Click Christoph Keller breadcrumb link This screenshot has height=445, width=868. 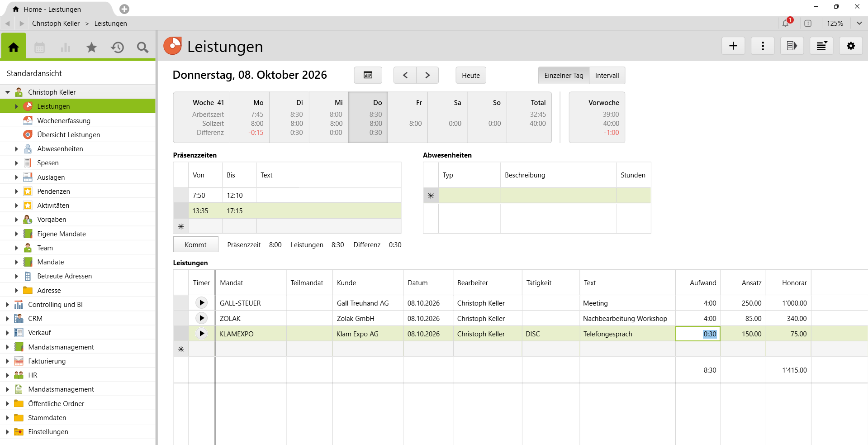click(56, 23)
